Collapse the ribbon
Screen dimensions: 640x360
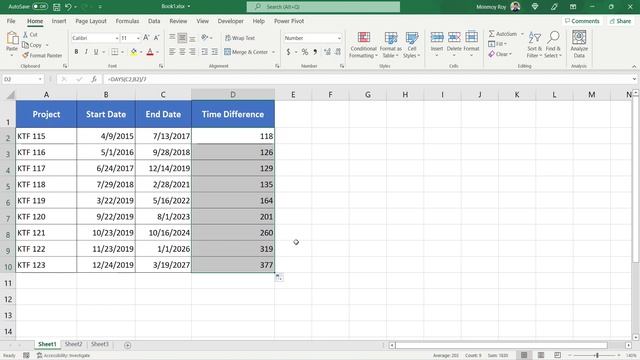[634, 66]
